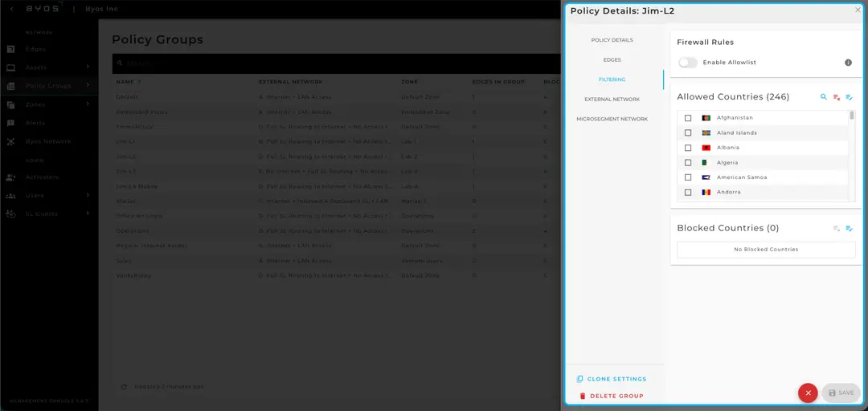Check the Algeria checkbox

pyautogui.click(x=688, y=163)
